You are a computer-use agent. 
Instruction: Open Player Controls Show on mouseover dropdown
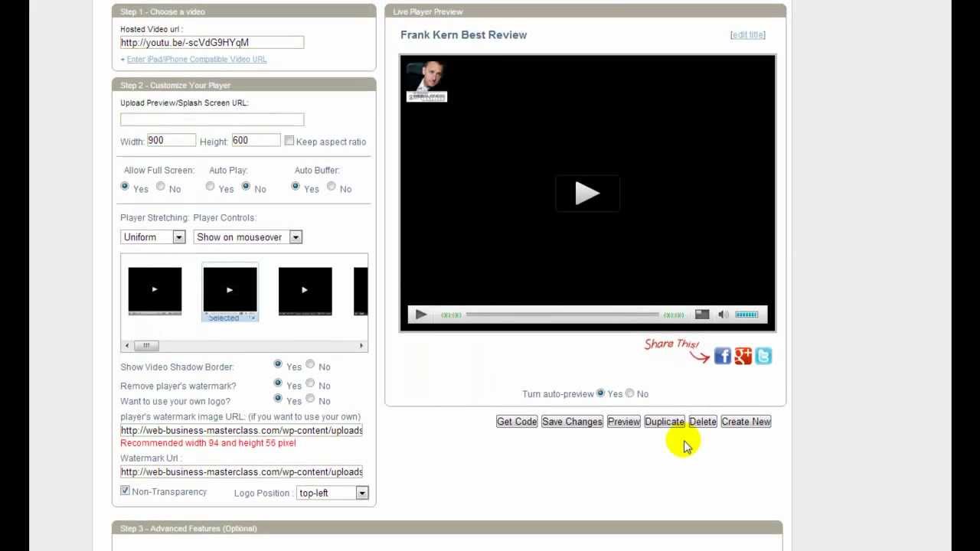(x=247, y=237)
